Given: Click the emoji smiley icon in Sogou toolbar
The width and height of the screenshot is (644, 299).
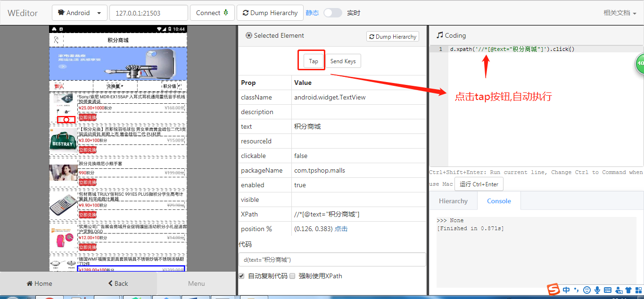Looking at the screenshot, I should pyautogui.click(x=586, y=290).
